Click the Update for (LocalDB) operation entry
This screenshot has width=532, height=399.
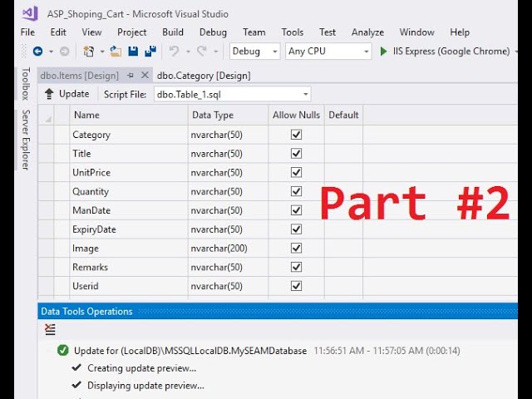point(190,351)
